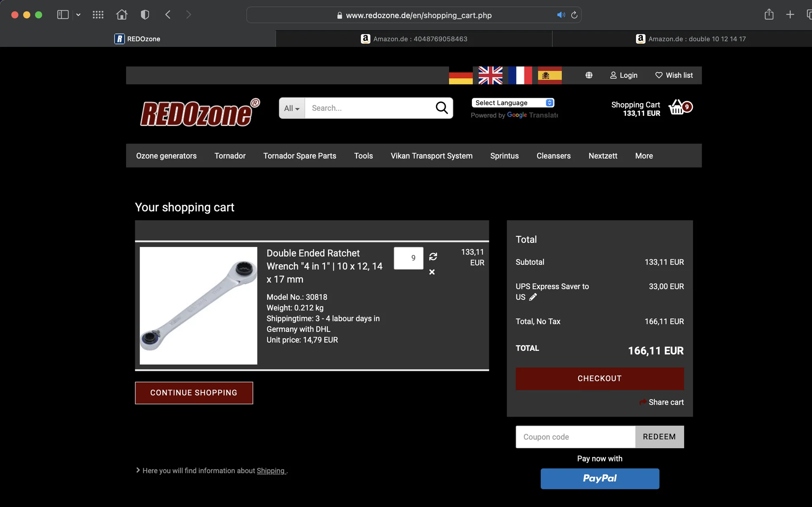This screenshot has height=507, width=812.
Task: Open the Tornador menu
Action: (x=230, y=156)
